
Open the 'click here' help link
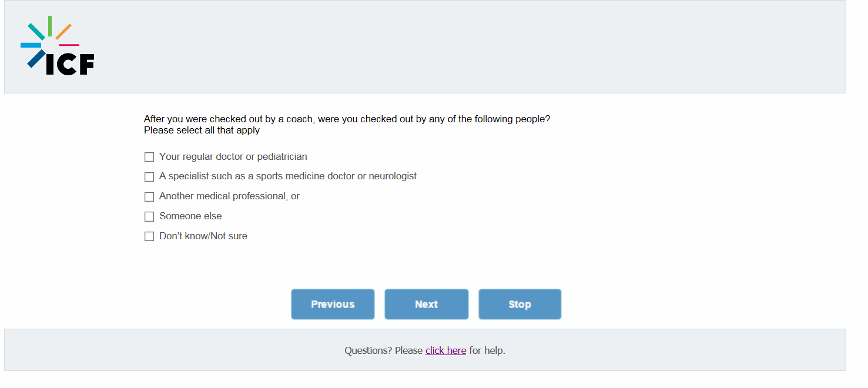(x=445, y=350)
